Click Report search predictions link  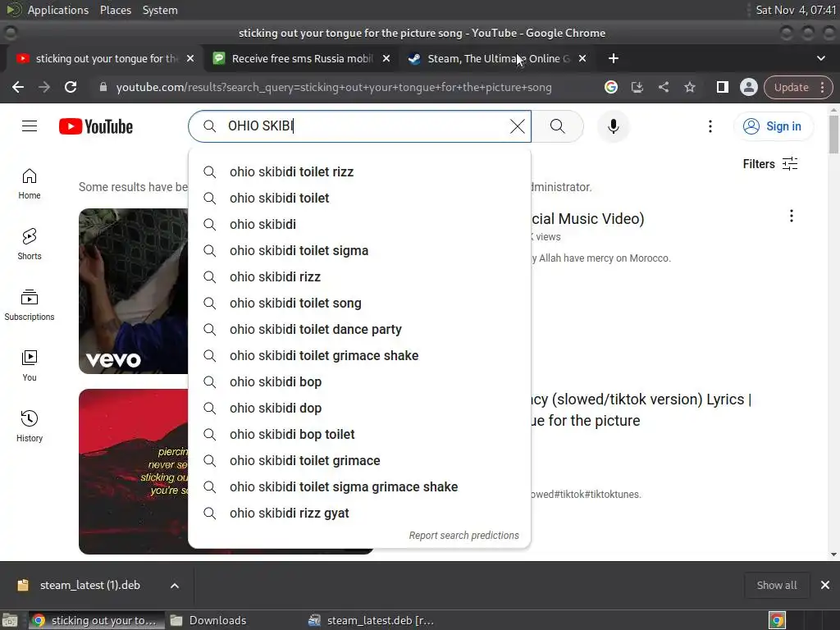[x=464, y=535]
